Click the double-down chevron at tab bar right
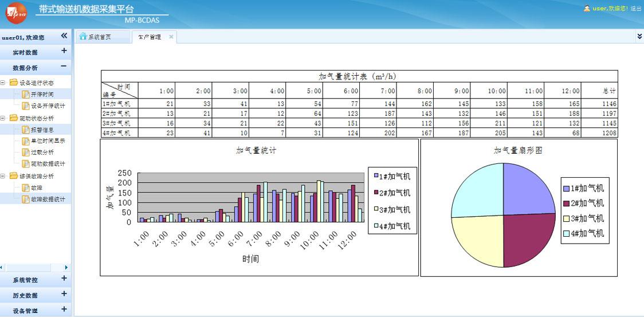The image size is (644, 317). coord(639,37)
